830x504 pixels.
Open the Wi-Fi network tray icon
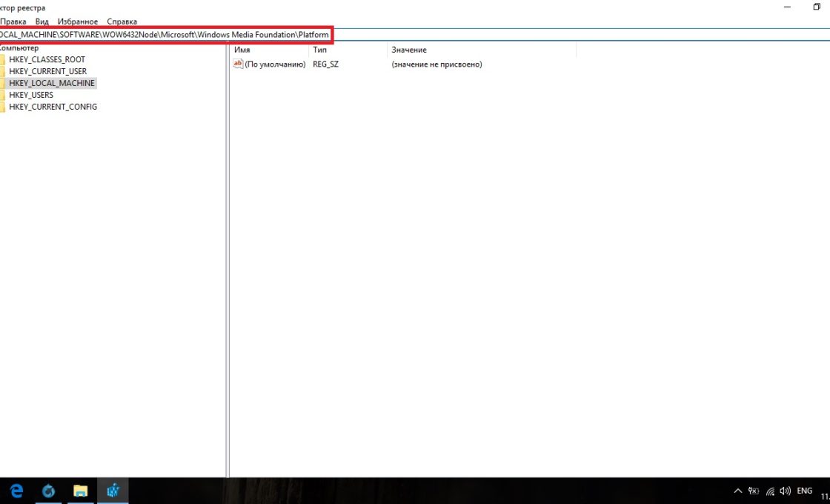(770, 491)
